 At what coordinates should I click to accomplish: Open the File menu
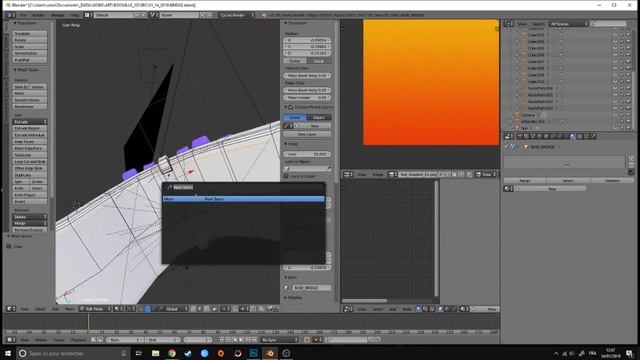tap(23, 15)
